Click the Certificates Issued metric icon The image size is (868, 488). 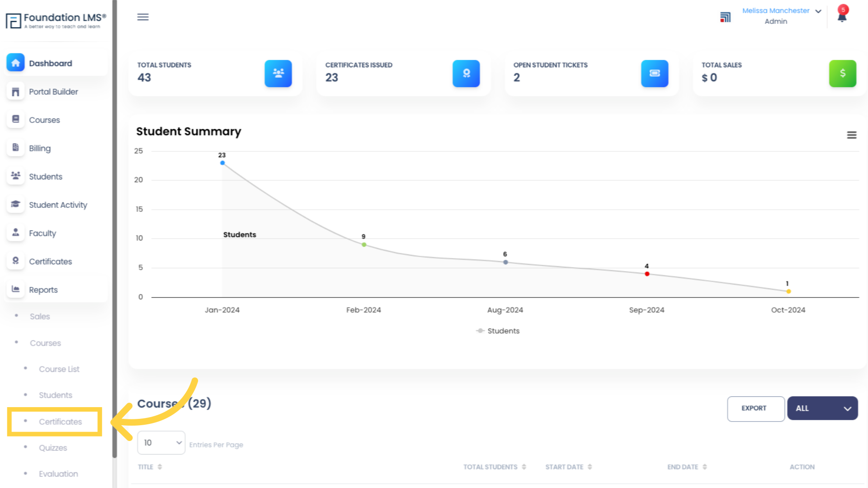[x=466, y=73]
